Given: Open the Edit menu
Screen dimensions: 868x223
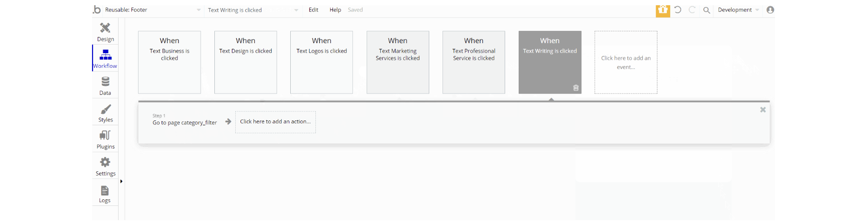Looking at the screenshot, I should [x=314, y=10].
